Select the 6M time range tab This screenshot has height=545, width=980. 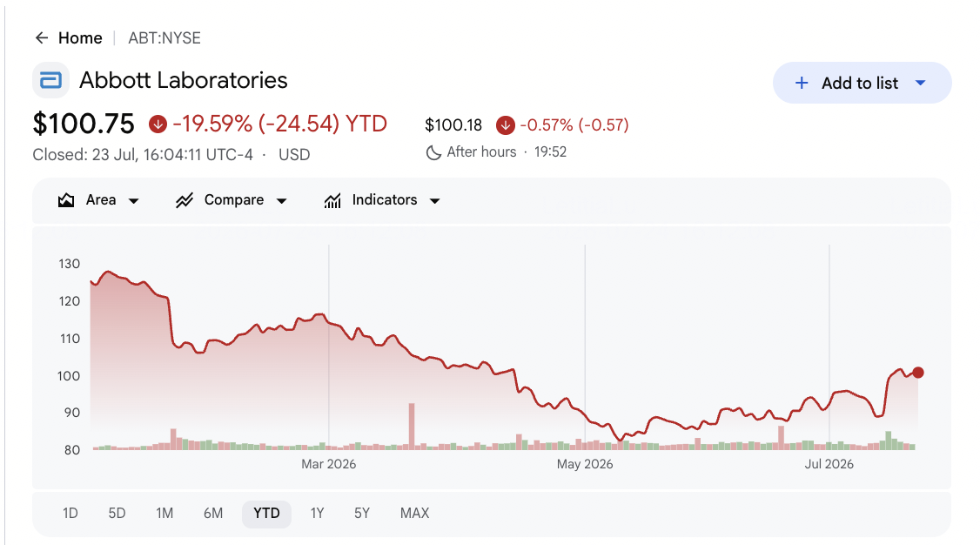click(x=213, y=513)
